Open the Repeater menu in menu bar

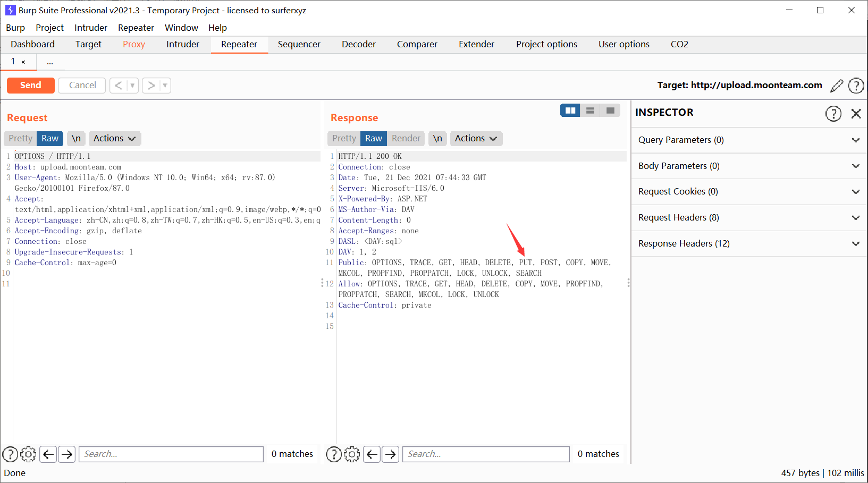136,28
